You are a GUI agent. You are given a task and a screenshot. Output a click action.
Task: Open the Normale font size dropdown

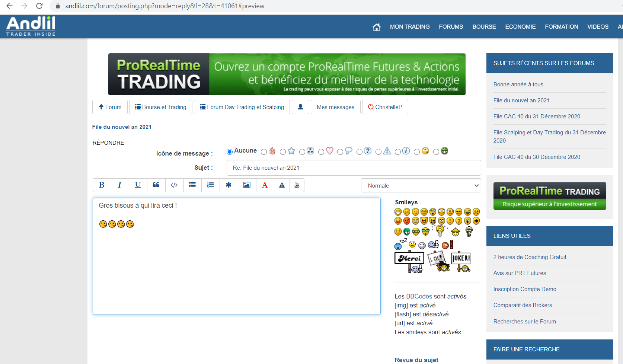[x=421, y=185]
